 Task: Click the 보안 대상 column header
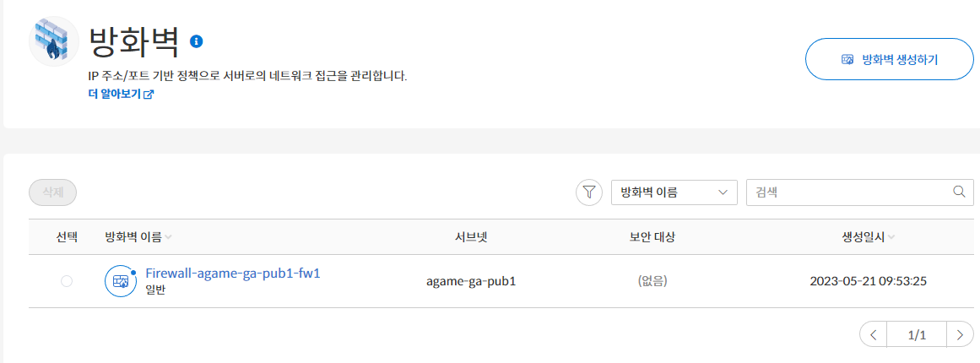[652, 236]
